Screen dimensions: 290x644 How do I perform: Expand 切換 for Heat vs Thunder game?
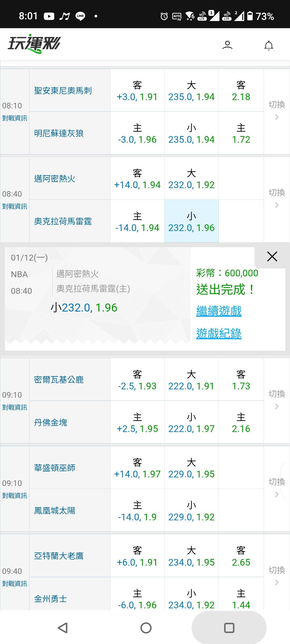[x=277, y=199]
